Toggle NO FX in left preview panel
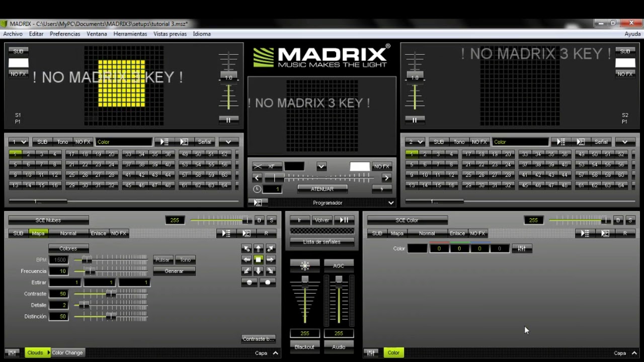Screen dimensions: 644x362 18,74
